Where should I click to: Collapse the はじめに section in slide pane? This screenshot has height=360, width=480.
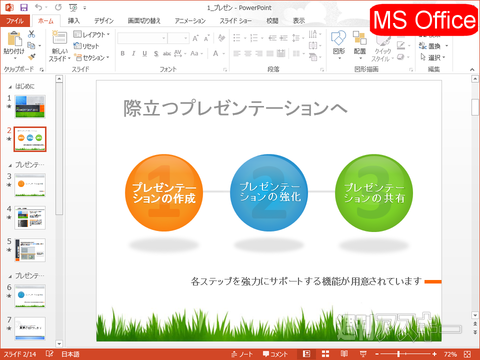coord(10,87)
